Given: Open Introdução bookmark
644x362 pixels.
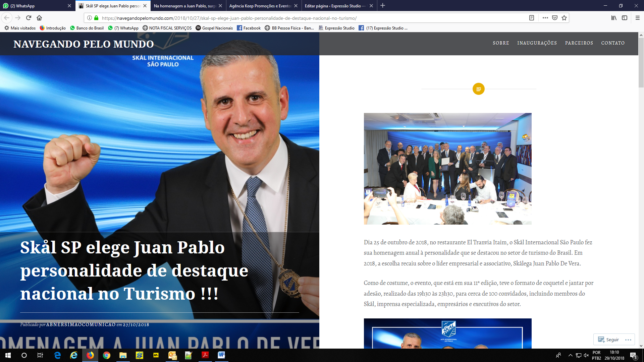Looking at the screenshot, I should click(53, 28).
